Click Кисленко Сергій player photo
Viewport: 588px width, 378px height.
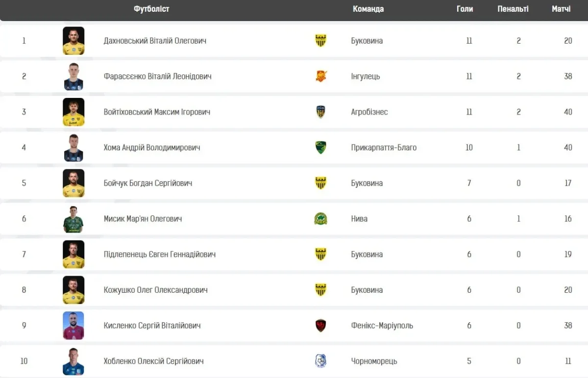pos(73,326)
